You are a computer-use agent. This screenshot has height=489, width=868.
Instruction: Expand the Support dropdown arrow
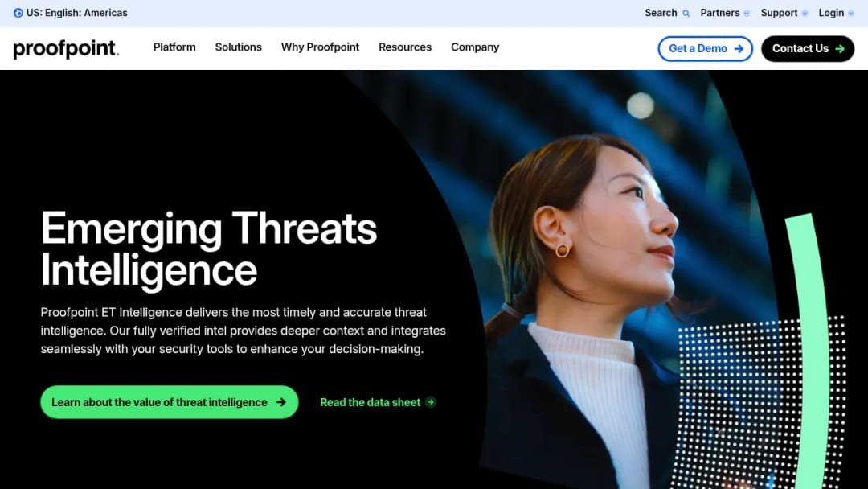coord(805,14)
